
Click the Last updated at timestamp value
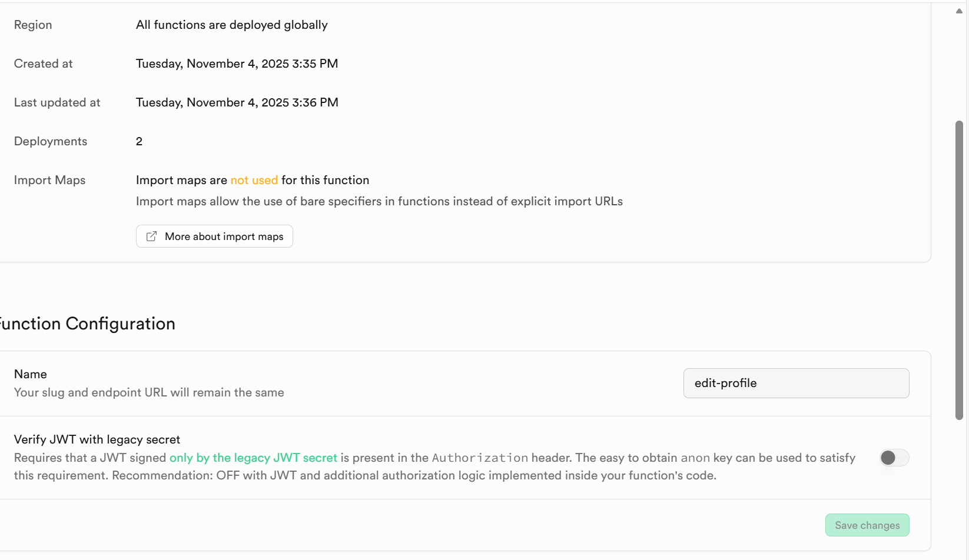click(237, 102)
